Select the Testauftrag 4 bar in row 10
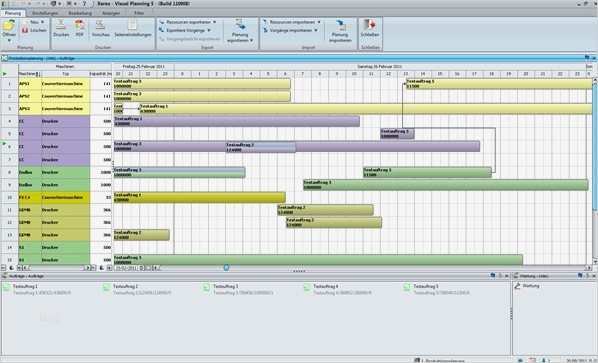 coord(199,197)
